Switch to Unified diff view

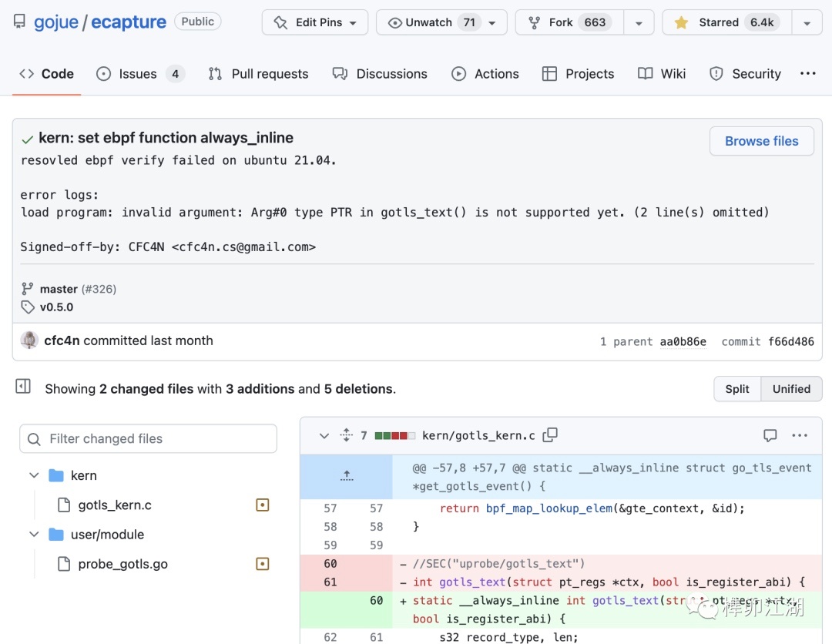point(791,389)
